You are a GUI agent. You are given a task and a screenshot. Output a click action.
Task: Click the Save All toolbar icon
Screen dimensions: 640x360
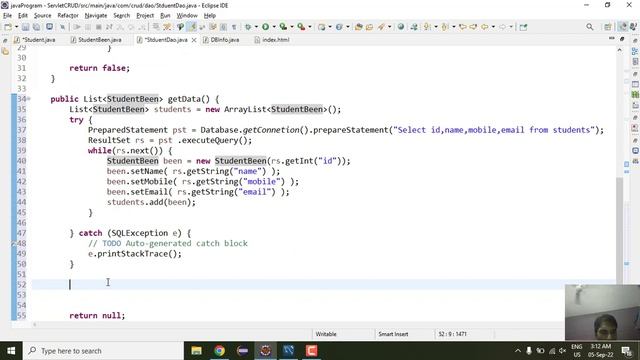point(36,27)
